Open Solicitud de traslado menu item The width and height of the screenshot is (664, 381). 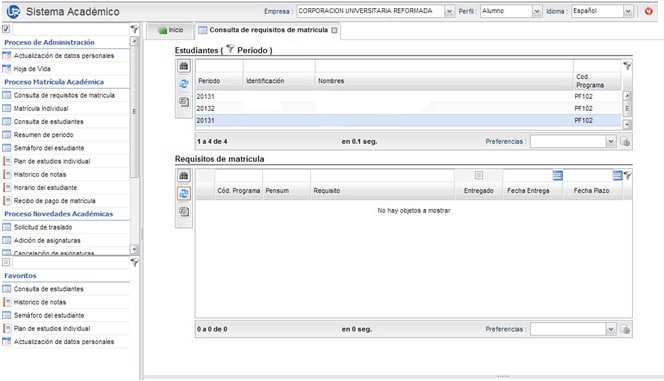(x=43, y=227)
